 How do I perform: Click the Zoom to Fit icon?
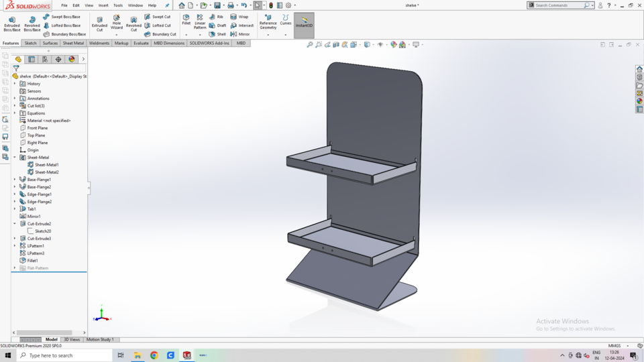pos(310,45)
